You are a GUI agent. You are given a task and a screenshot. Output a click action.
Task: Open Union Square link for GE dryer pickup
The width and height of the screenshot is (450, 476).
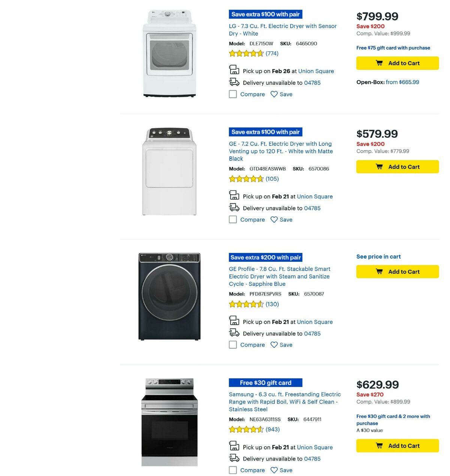click(x=315, y=196)
